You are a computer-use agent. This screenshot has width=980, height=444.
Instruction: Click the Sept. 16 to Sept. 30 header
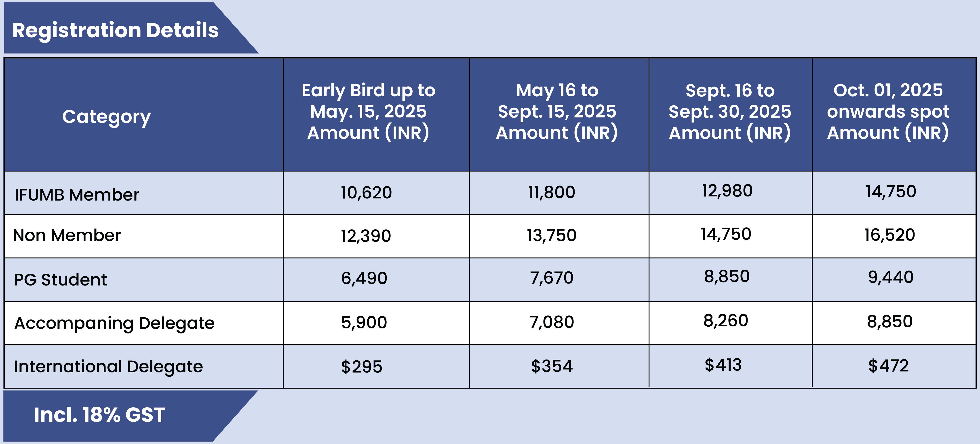(730, 112)
